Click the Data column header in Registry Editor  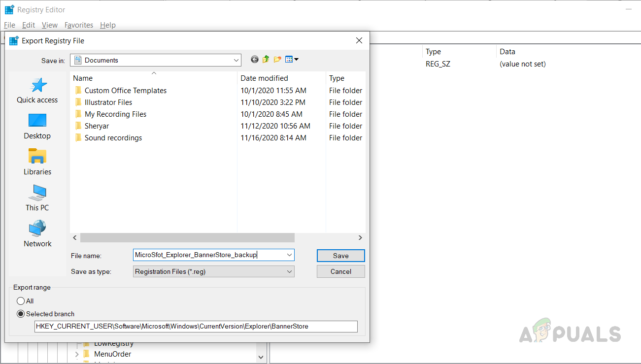[x=507, y=52]
